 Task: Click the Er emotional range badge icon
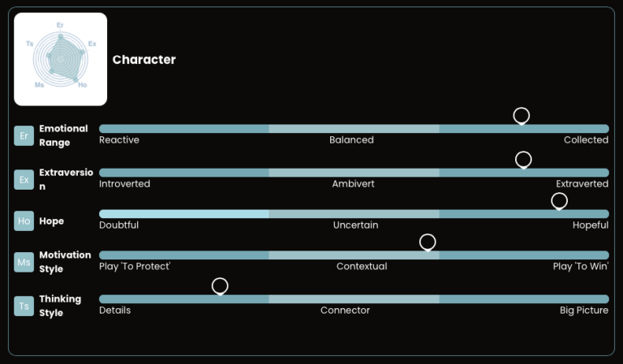coord(24,135)
